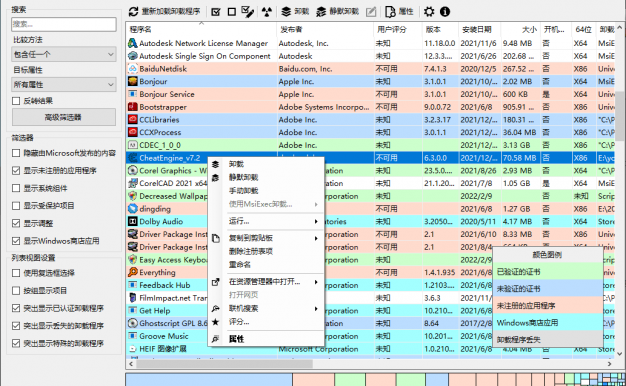
Task: Click the reload uninstallers refresh icon
Action: [133, 12]
